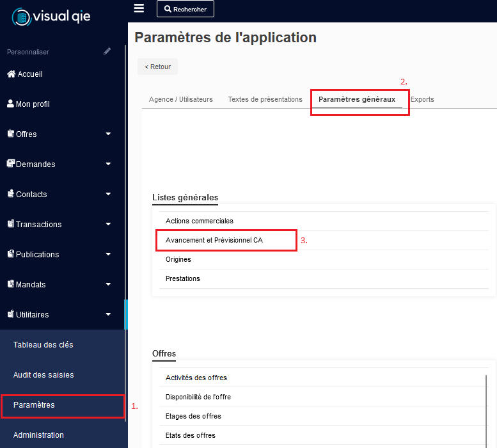Open the Textes de présentation tab
Image resolution: width=497 pixels, height=448 pixels.
(x=265, y=100)
